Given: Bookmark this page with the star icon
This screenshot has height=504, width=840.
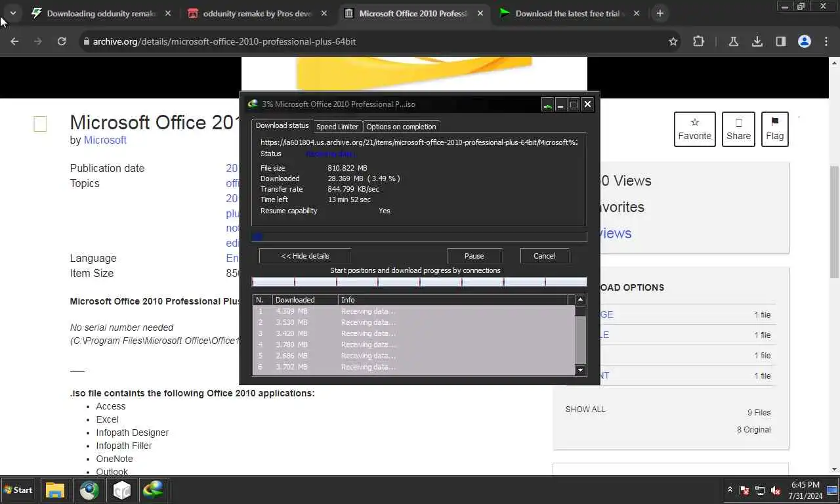Looking at the screenshot, I should click(x=673, y=41).
